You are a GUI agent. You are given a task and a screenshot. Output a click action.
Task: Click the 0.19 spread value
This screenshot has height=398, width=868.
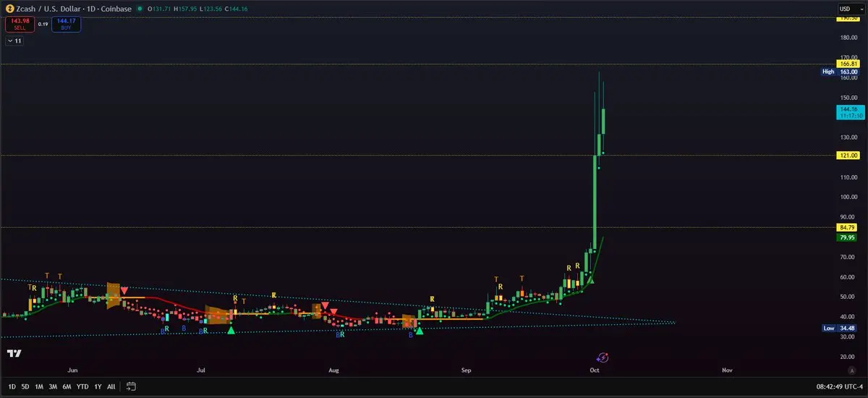pyautogui.click(x=43, y=24)
